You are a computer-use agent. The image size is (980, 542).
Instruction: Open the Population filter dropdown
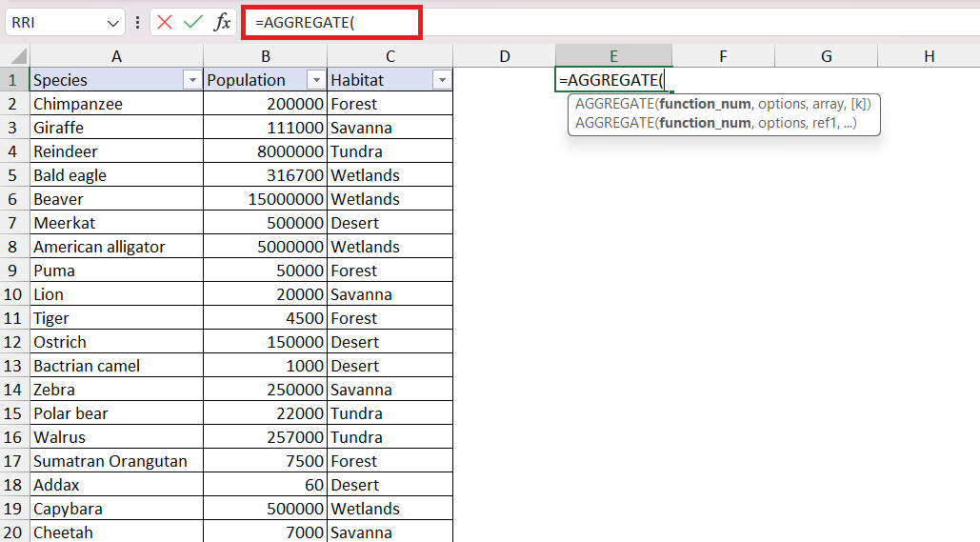click(316, 80)
